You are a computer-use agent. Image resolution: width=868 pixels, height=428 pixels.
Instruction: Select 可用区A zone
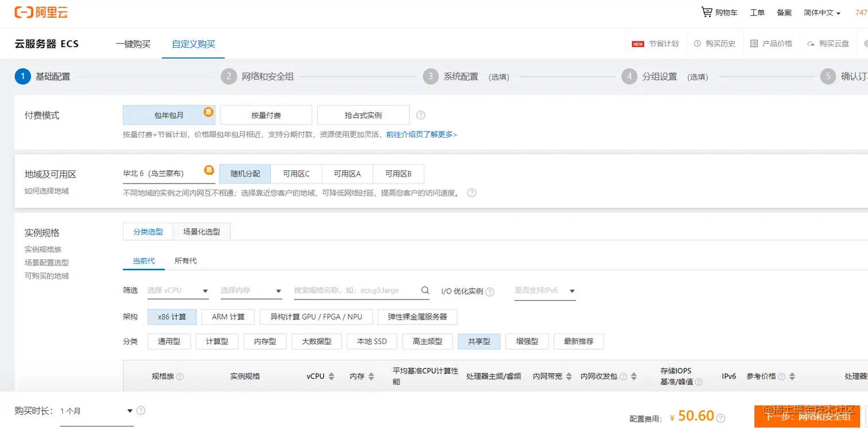click(347, 174)
